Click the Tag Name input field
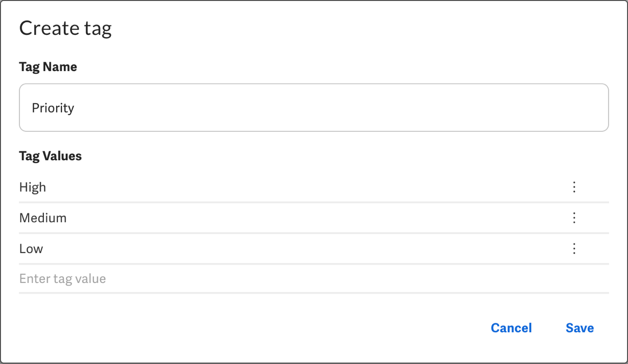This screenshot has height=364, width=628. tap(314, 108)
